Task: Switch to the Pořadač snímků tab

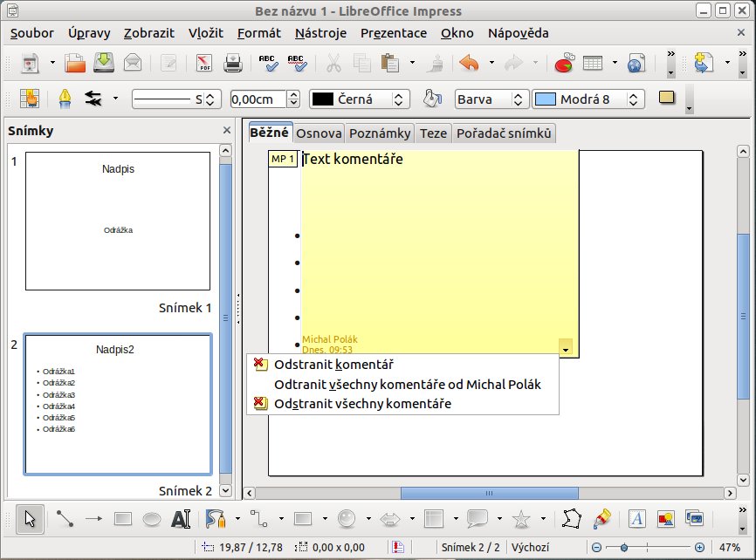Action: (x=504, y=133)
